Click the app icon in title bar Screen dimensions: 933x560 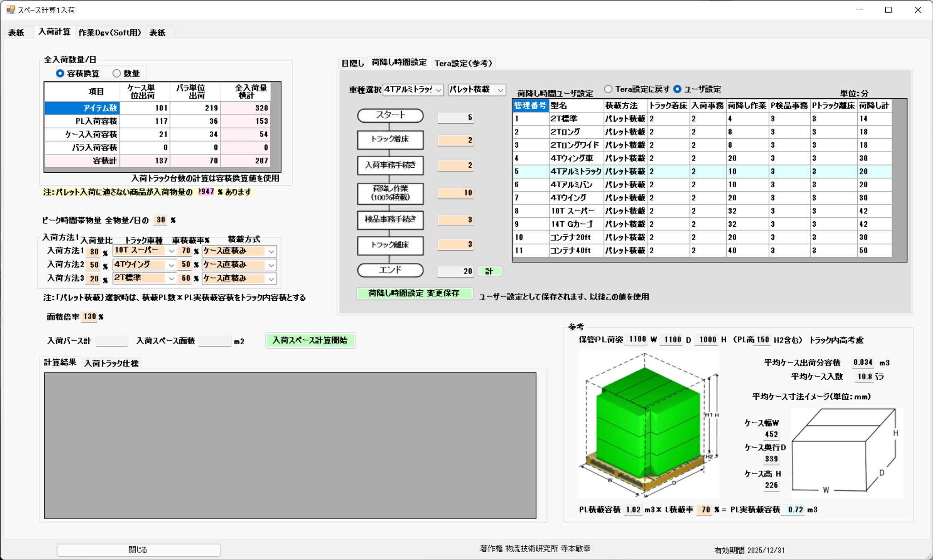click(10, 10)
